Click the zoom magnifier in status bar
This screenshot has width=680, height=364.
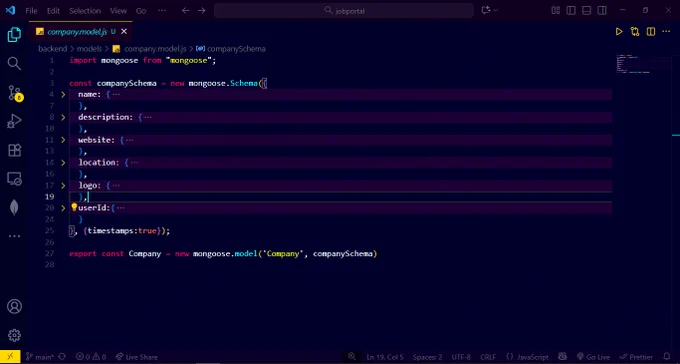352,357
